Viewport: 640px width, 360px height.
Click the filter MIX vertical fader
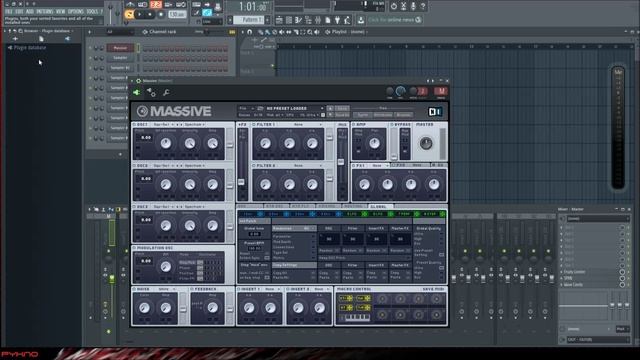[341, 163]
